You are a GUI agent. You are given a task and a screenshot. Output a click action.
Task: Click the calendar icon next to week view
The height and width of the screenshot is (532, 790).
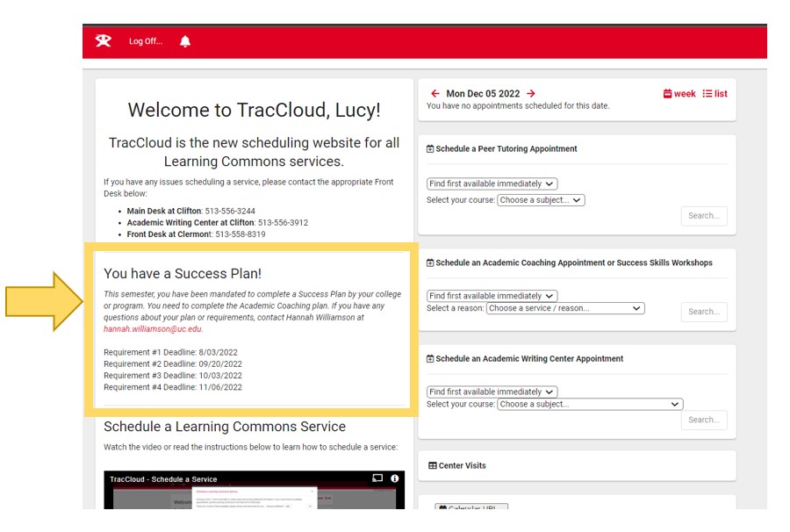pyautogui.click(x=667, y=93)
